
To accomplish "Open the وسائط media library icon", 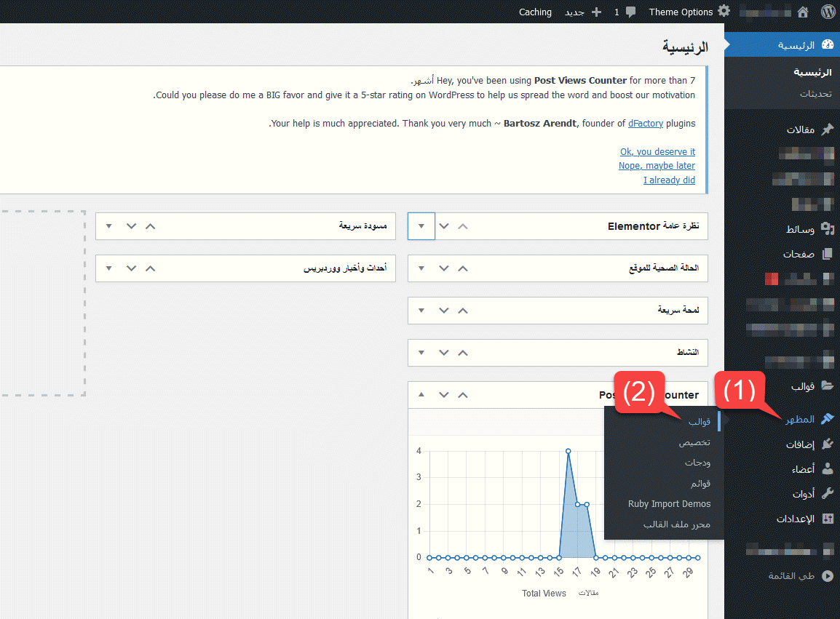I will tap(827, 229).
